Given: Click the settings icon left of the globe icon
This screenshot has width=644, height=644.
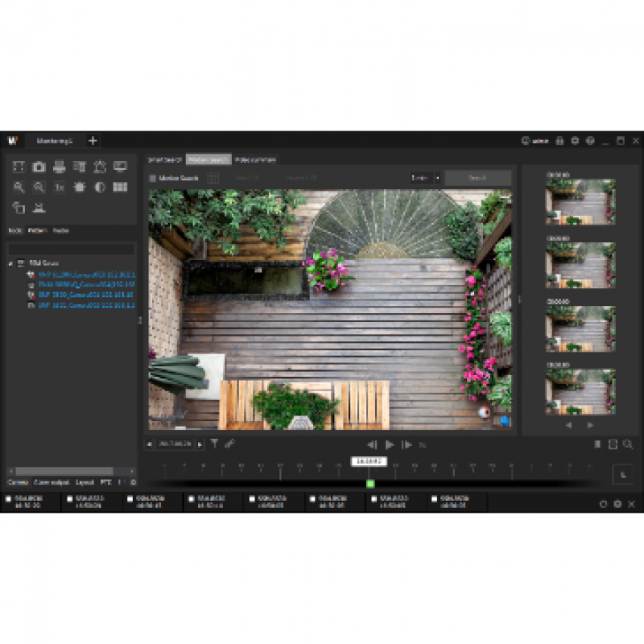Looking at the screenshot, I should [x=575, y=141].
